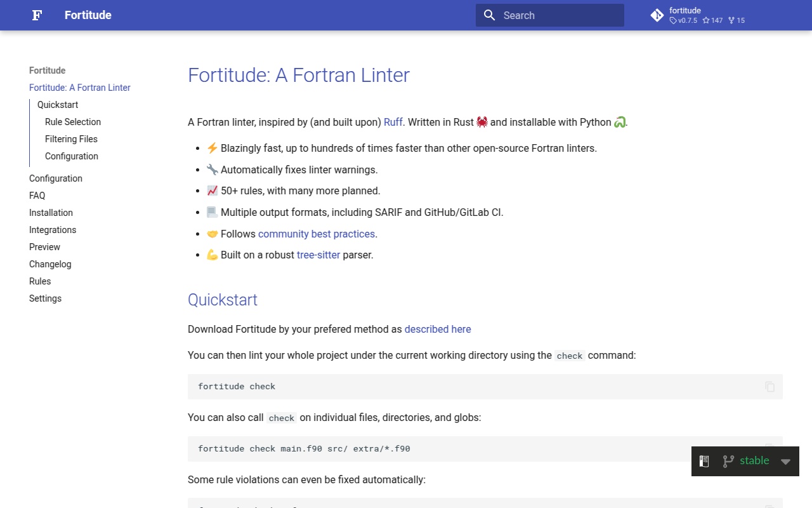The image size is (812, 508).
Task: Copy the 'fortitude check' code block
Action: click(769, 387)
